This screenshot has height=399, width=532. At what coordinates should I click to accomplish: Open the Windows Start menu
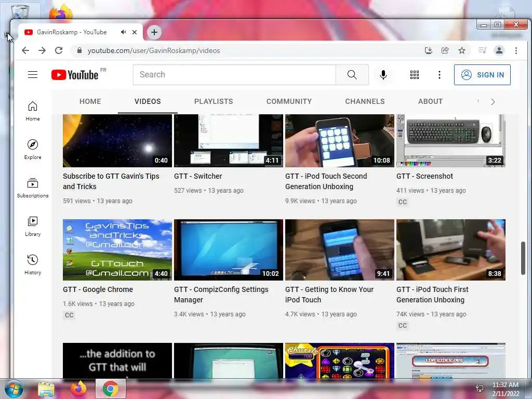point(14,389)
